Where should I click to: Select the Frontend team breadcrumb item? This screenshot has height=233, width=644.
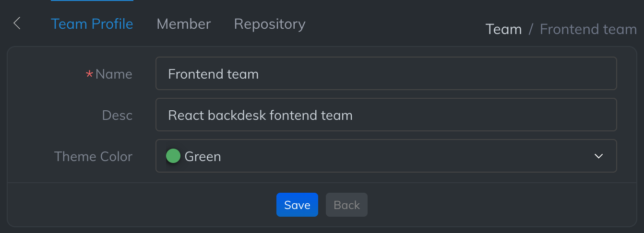pos(588,29)
